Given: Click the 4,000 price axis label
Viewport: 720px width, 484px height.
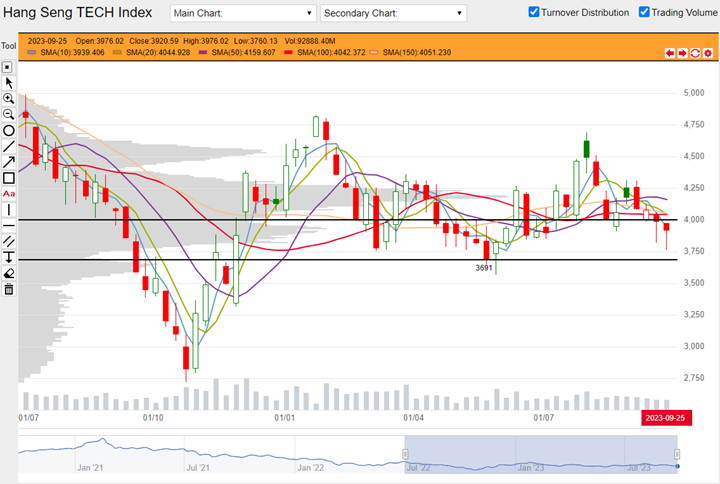Looking at the screenshot, I should click(694, 219).
